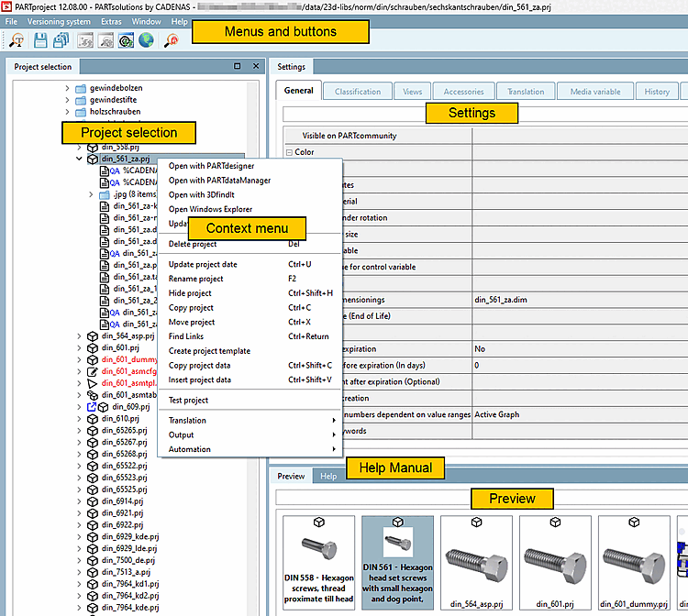Click the save (floppy disk) toolbar icon
The width and height of the screenshot is (688, 616).
click(x=40, y=39)
